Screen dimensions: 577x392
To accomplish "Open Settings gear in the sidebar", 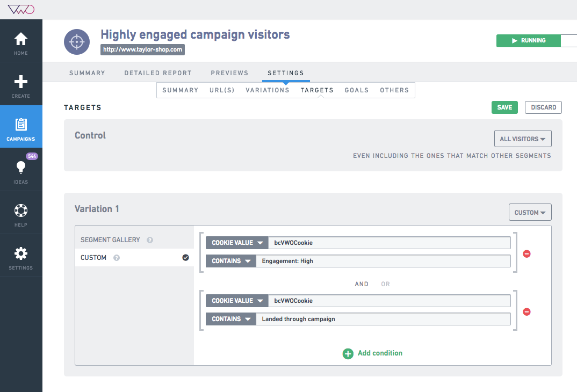I will point(21,253).
